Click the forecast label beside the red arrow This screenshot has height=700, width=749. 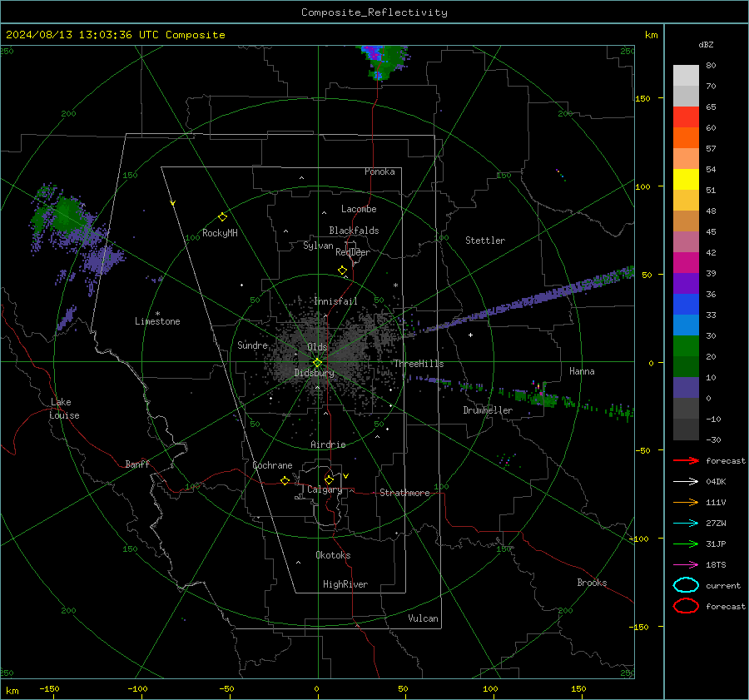pyautogui.click(x=726, y=460)
